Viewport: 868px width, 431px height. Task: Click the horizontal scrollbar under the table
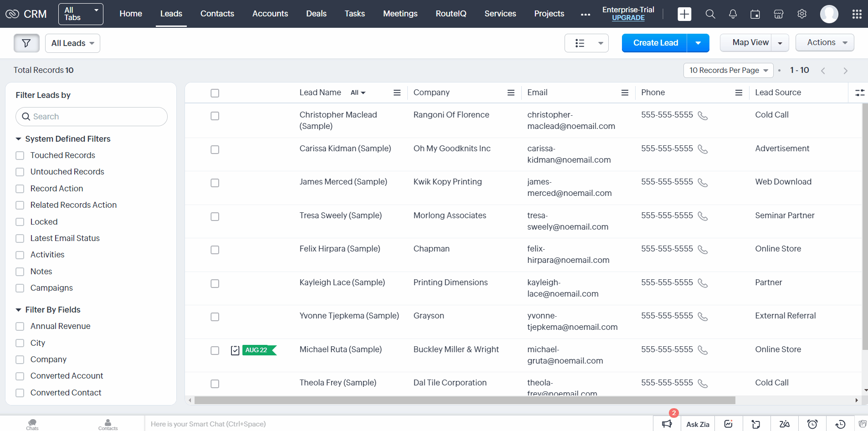point(464,400)
